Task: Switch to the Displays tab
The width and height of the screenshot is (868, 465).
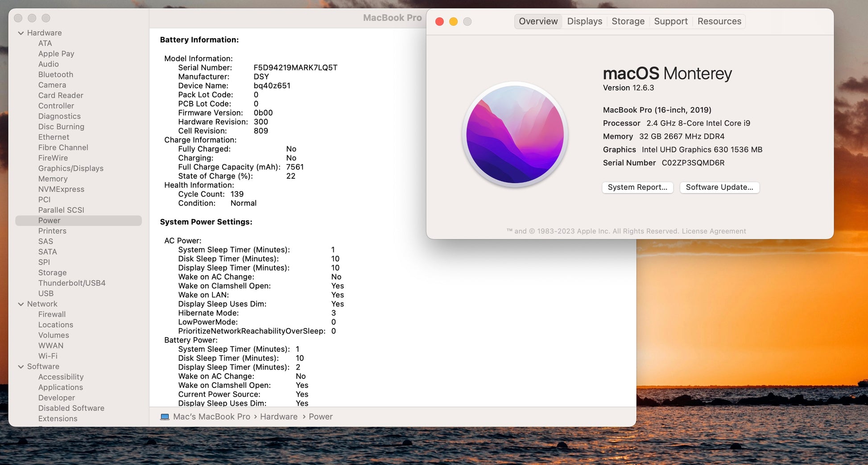Action: click(x=584, y=21)
